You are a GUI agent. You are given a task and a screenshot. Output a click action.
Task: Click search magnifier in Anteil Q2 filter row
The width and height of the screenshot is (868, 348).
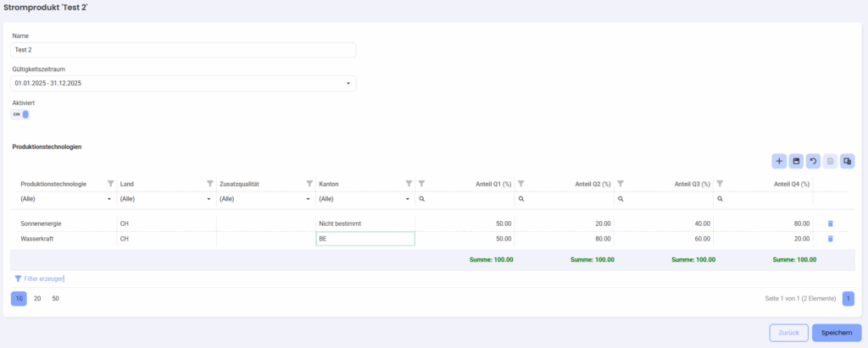(x=521, y=199)
